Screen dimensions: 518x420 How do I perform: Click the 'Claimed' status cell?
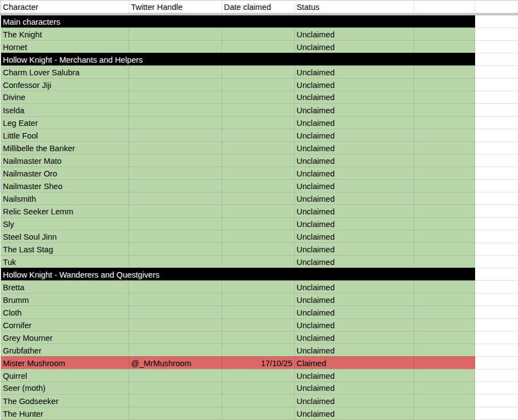pos(354,363)
